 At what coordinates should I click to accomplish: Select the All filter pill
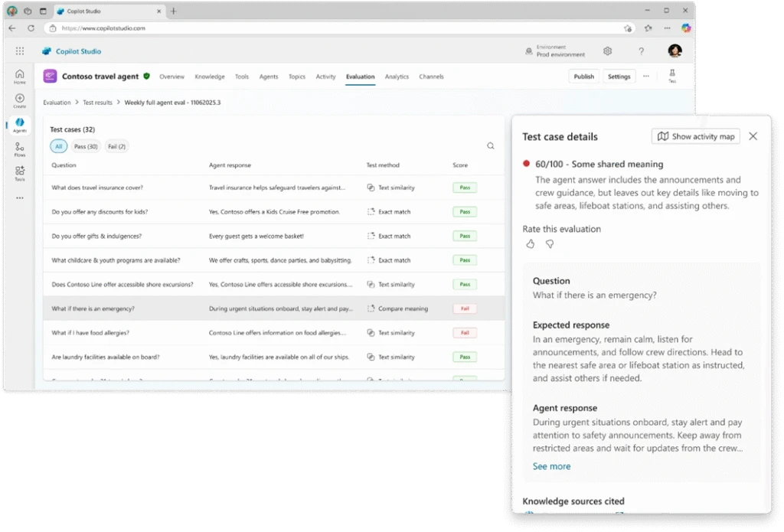point(59,146)
